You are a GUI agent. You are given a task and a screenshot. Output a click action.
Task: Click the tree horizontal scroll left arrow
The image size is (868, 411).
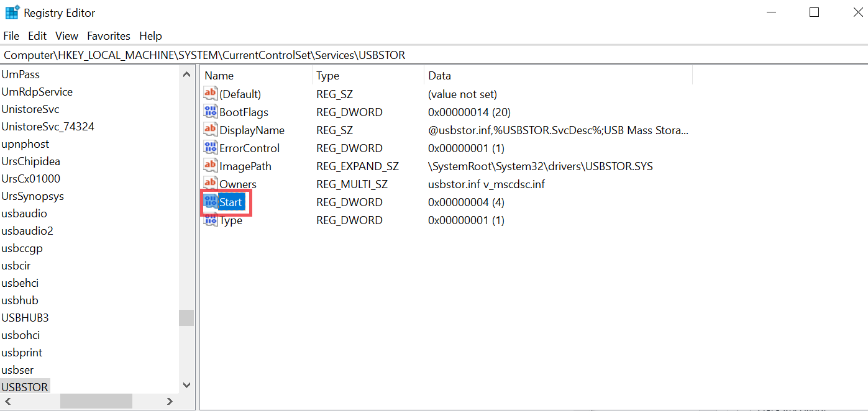pyautogui.click(x=7, y=402)
